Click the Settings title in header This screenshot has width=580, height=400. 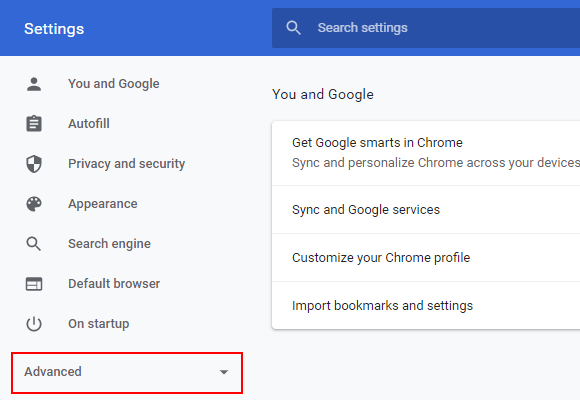[x=54, y=29]
